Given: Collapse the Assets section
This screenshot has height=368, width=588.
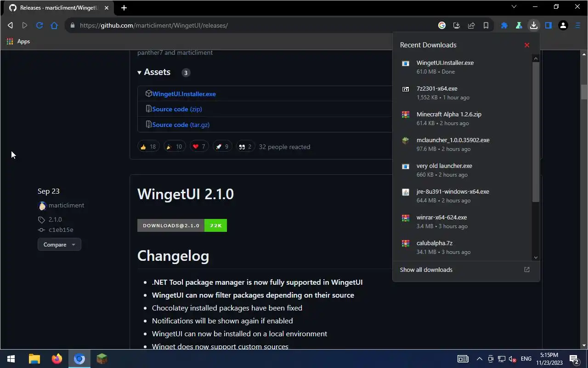Looking at the screenshot, I should (154, 72).
